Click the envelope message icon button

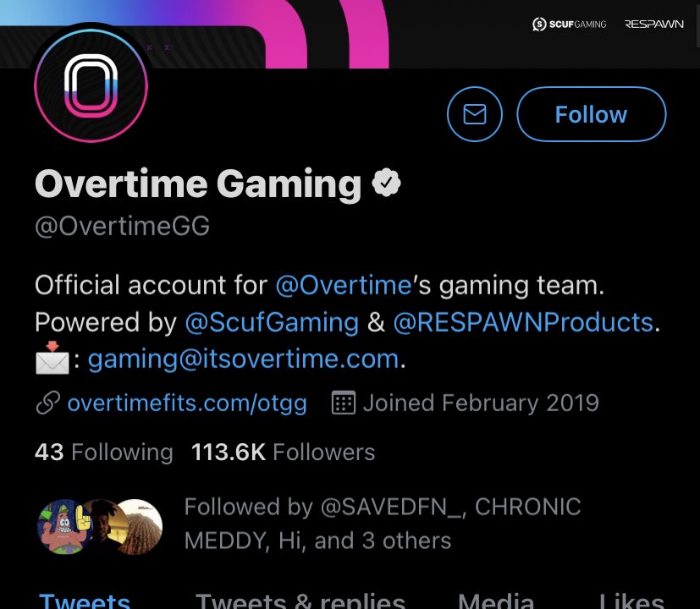tap(474, 114)
